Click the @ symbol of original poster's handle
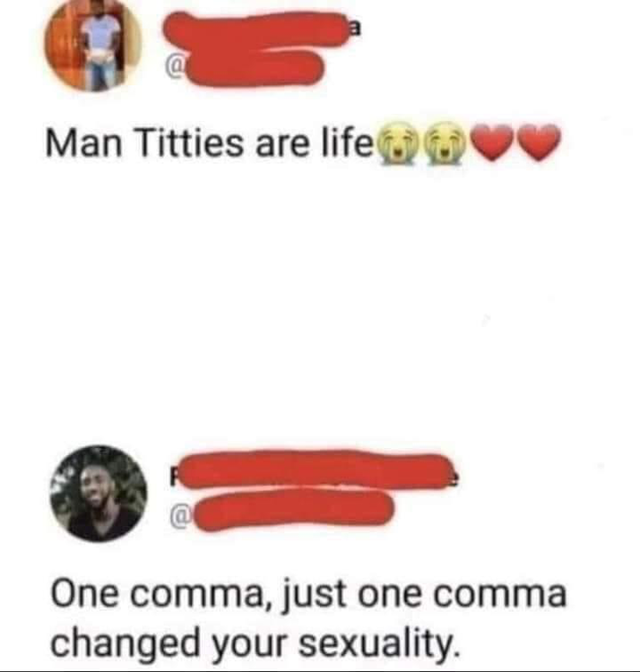This screenshot has width=640, height=672. 175,69
